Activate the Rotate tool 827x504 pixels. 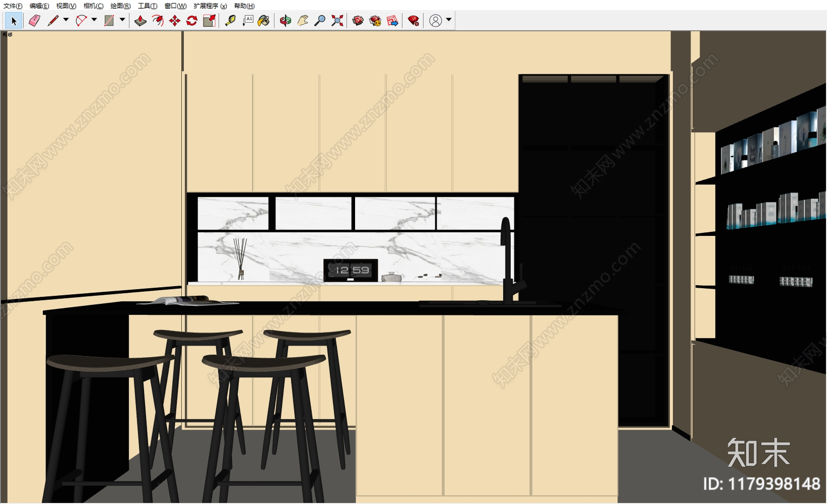click(x=192, y=21)
